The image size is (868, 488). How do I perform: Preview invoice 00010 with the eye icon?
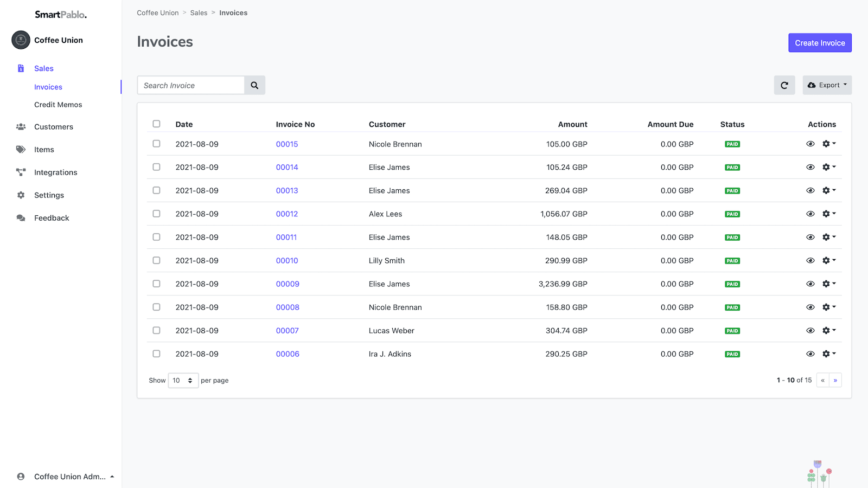[810, 260]
